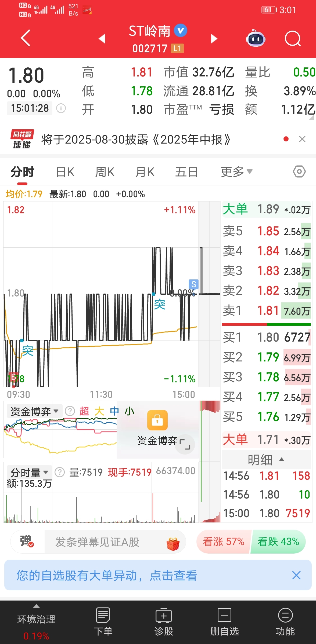Tap the blue verified V badge
The width and height of the screenshot is (316, 644).
[x=181, y=30]
